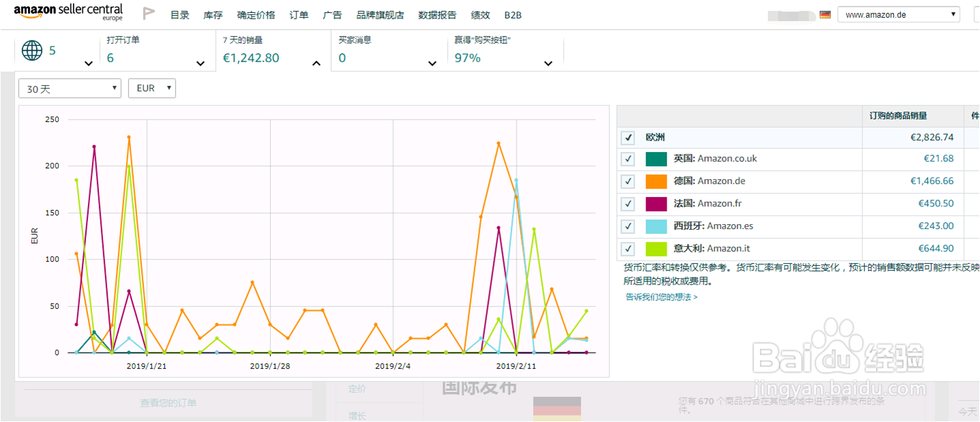This screenshot has height=422, width=980.
Task: Click the German flag icon
Action: [825, 14]
